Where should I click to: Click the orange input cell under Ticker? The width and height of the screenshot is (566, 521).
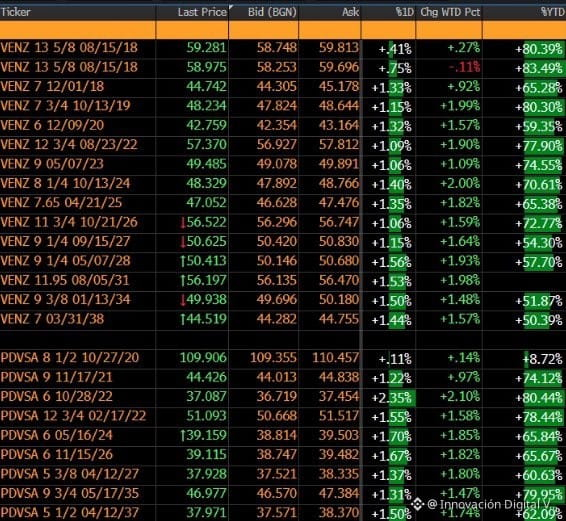78,30
